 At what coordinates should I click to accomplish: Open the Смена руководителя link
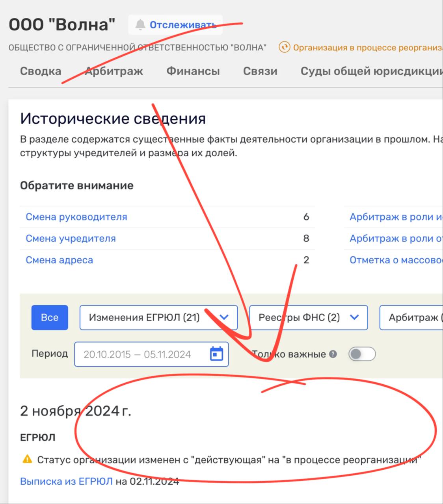tap(76, 217)
